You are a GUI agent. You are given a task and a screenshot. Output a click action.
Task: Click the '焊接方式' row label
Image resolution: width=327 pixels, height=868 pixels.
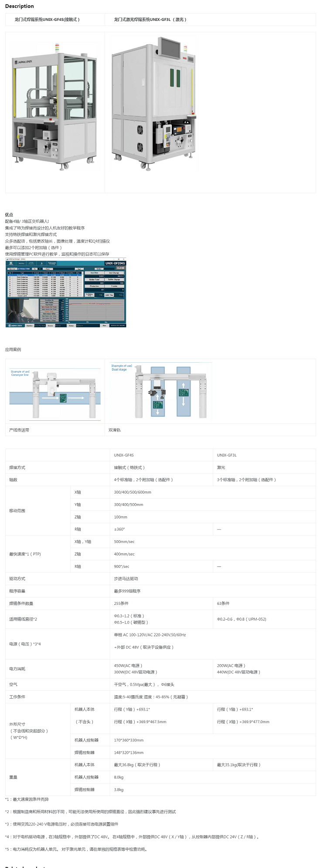click(x=17, y=467)
